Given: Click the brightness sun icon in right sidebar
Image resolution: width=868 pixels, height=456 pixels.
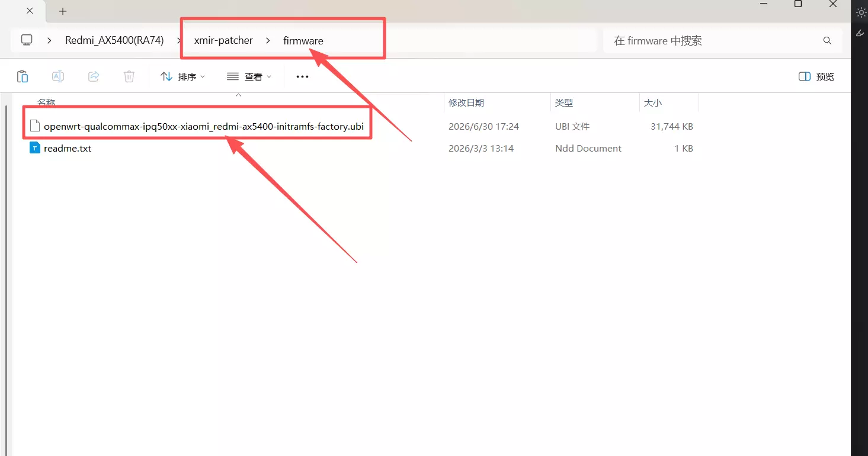Looking at the screenshot, I should (x=861, y=12).
